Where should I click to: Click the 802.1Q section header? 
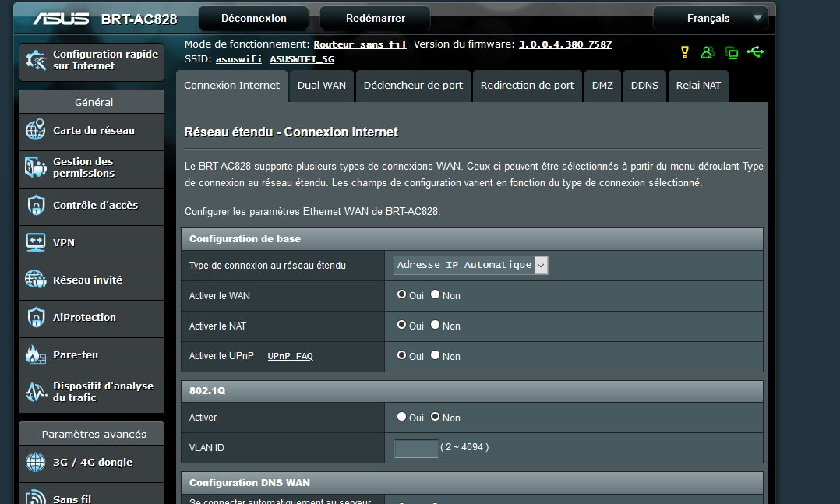[x=472, y=391]
